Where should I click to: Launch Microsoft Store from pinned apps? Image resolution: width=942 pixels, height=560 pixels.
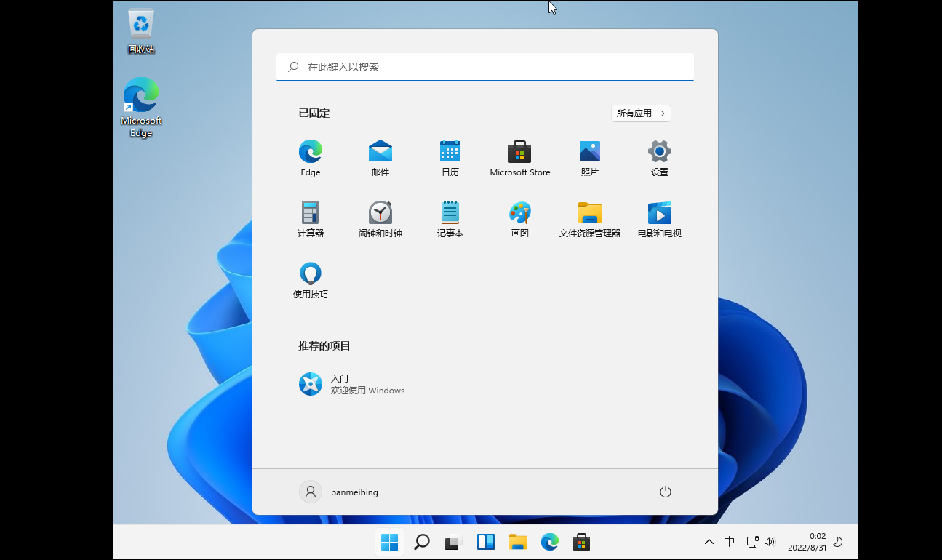[520, 159]
